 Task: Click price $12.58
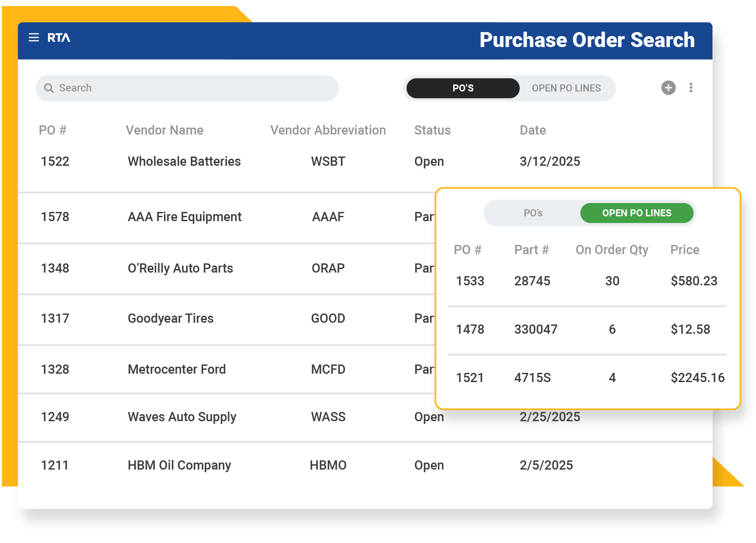[690, 329]
